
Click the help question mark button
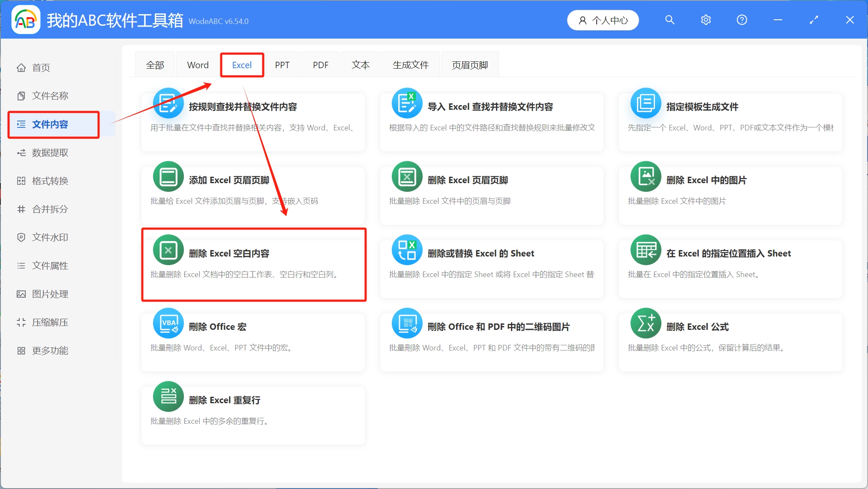pyautogui.click(x=741, y=20)
